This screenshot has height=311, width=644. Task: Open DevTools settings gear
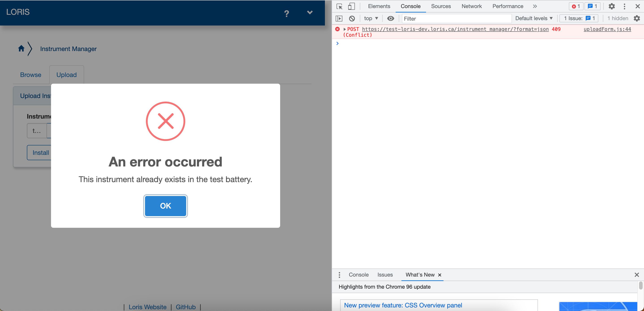[x=612, y=6]
